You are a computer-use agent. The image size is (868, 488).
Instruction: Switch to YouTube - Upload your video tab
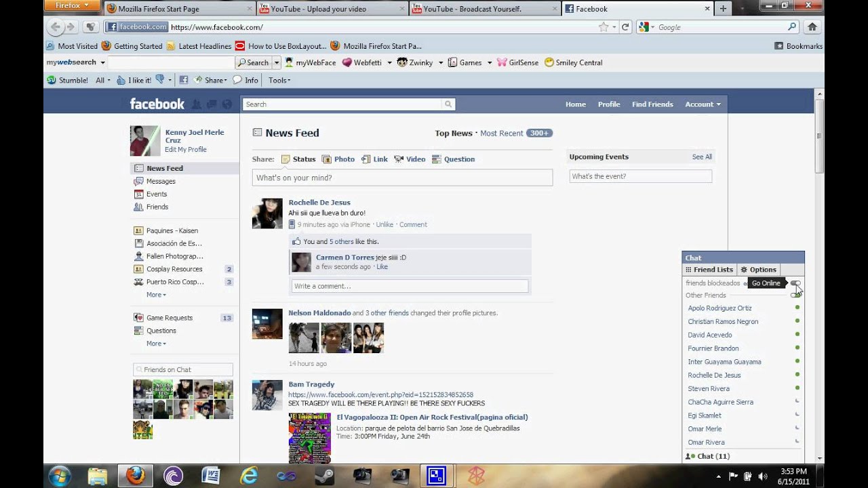coord(332,9)
